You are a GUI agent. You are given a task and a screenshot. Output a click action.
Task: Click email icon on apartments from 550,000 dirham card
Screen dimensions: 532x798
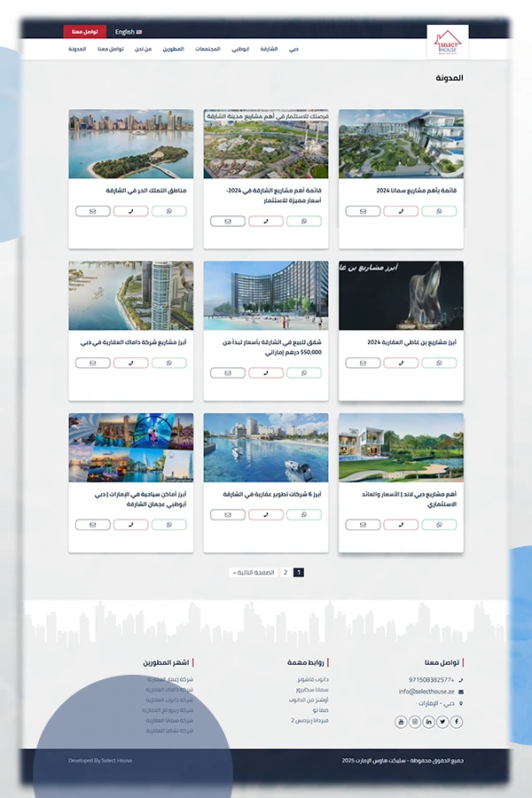[x=228, y=373]
